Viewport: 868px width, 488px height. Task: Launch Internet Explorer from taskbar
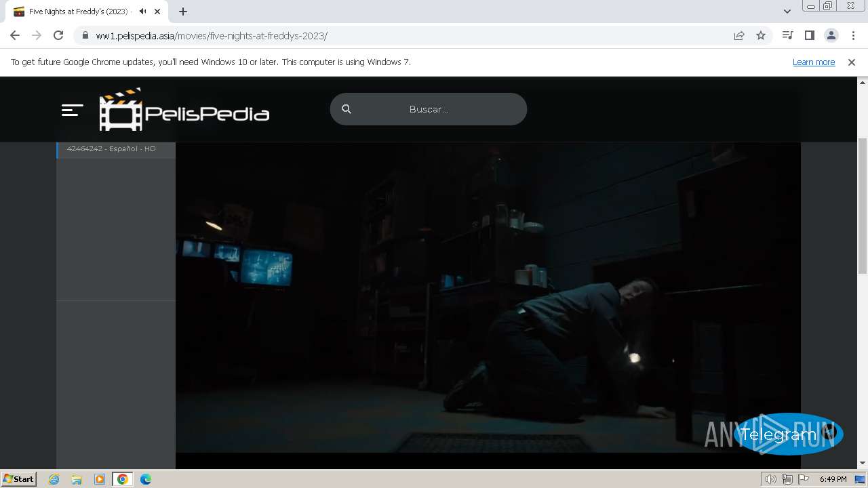(x=54, y=479)
